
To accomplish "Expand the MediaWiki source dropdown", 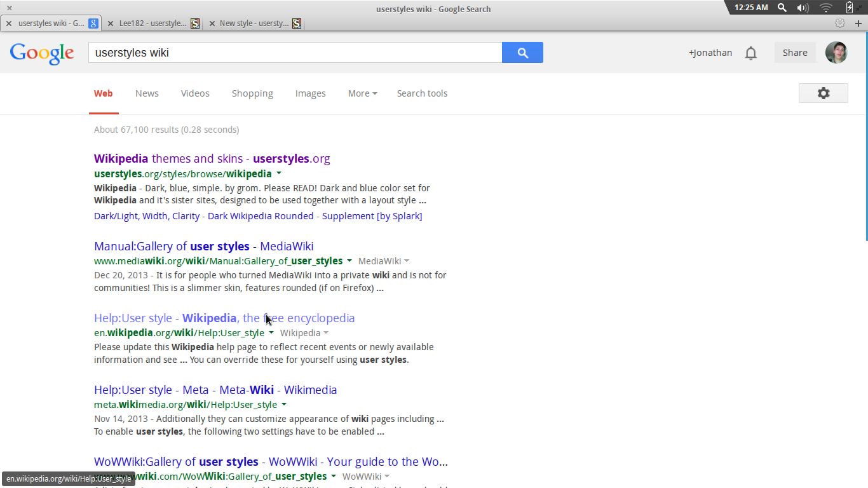I will [384, 261].
